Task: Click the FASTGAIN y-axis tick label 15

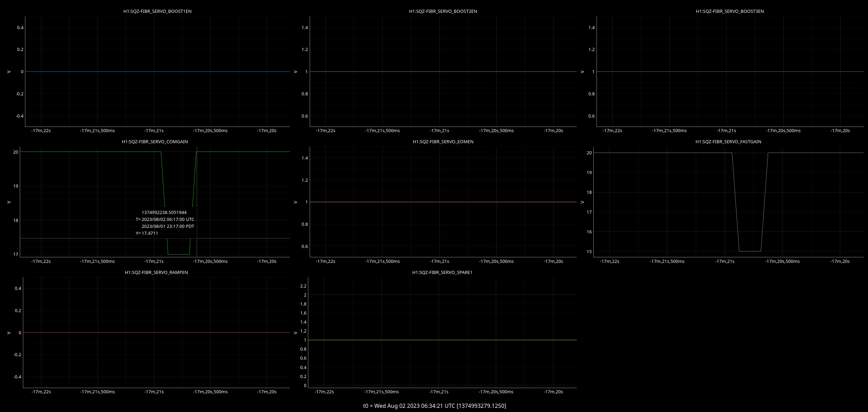Action: click(589, 251)
